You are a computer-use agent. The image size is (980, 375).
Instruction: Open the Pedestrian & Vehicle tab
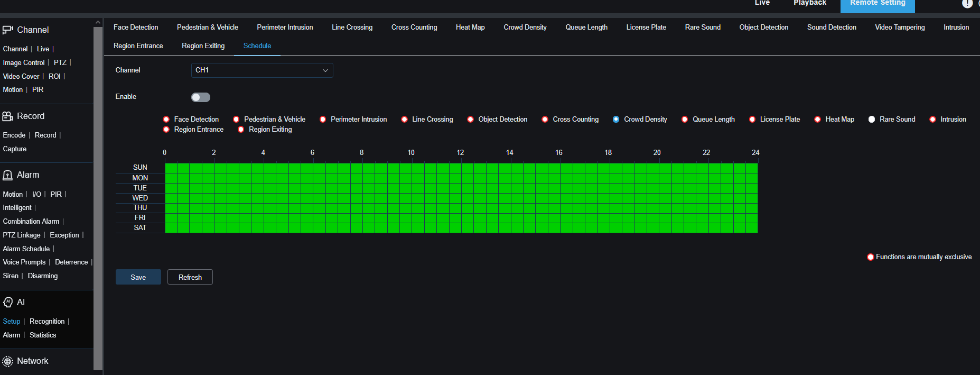[x=208, y=28]
